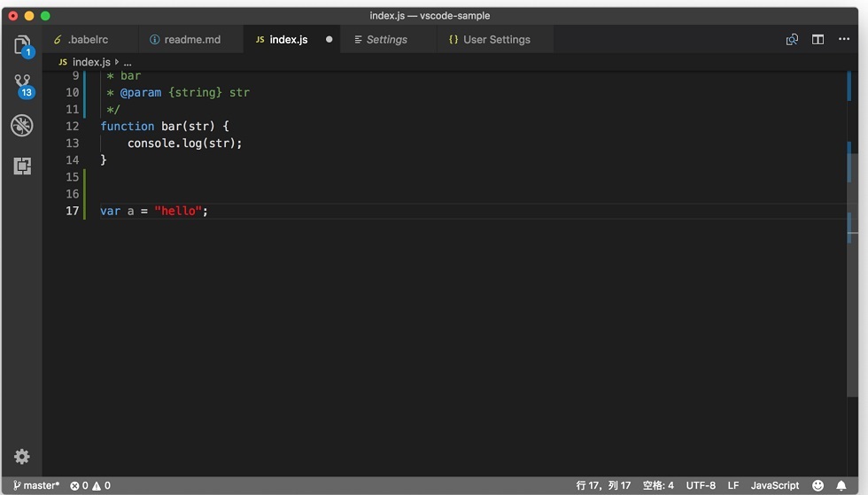Click the unsaved dot on the index.js tab

coord(329,39)
